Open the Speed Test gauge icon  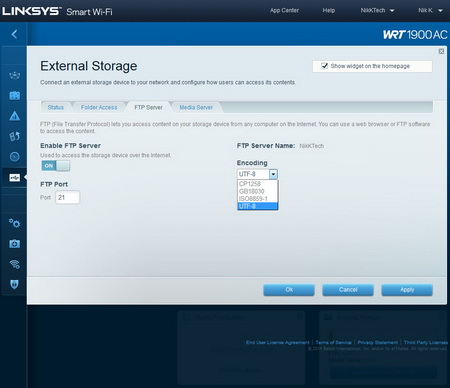click(14, 156)
